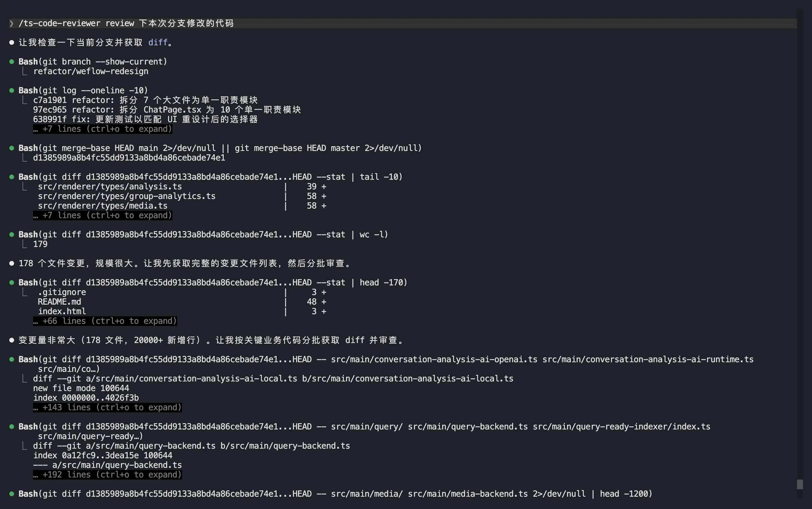Viewport: 812px width, 509px height.
Task: Click green dot beside head -170 diff command
Action: click(x=12, y=282)
